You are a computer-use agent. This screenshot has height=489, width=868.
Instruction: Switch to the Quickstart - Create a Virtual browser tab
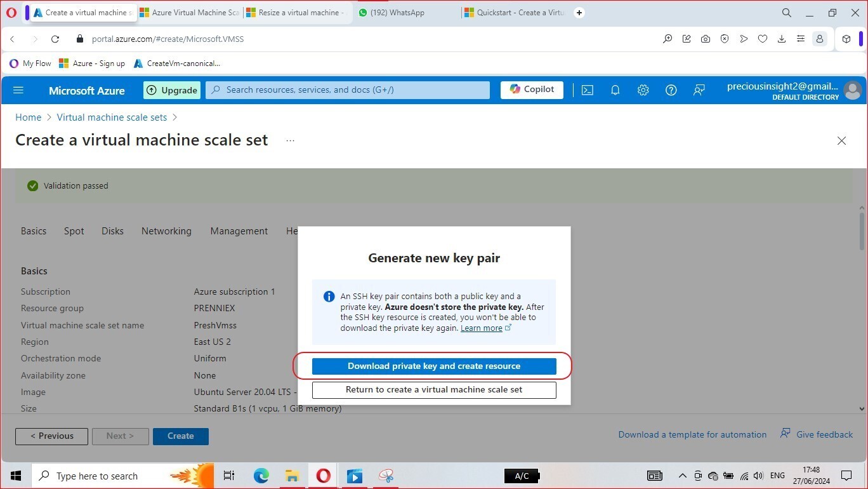click(515, 13)
